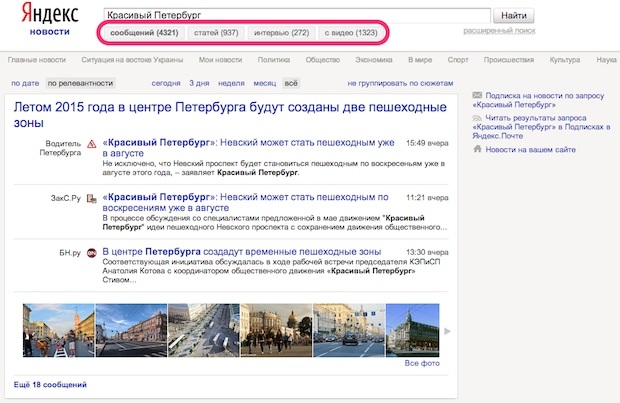Expand 'Ещё 18 сообщений' link
620x403 pixels.
[51, 384]
